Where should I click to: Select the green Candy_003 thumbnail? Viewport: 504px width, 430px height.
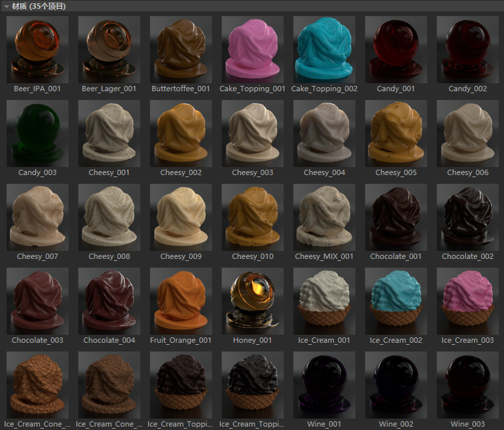[x=38, y=133]
